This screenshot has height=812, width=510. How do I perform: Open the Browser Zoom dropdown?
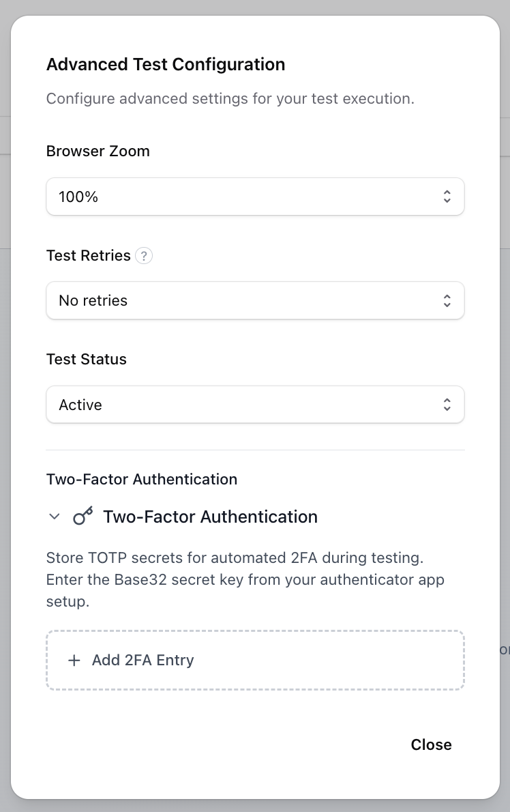[x=255, y=196]
